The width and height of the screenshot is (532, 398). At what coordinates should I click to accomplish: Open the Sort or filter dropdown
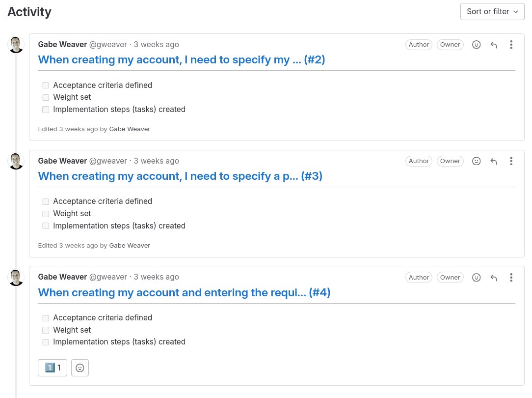pyautogui.click(x=491, y=11)
